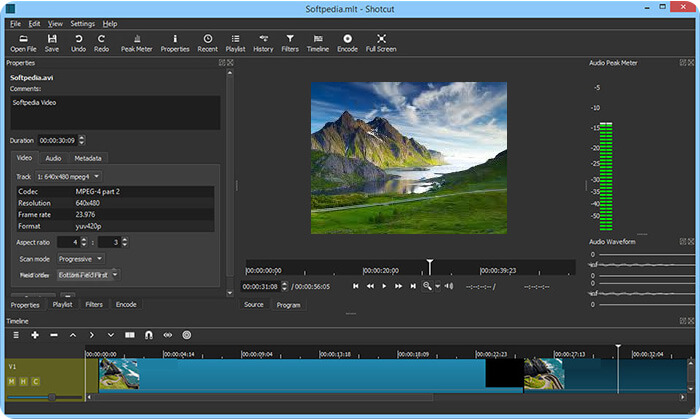Screen dimensions: 700x419
Task: Mute track V1 with M button
Action: pyautogui.click(x=12, y=382)
